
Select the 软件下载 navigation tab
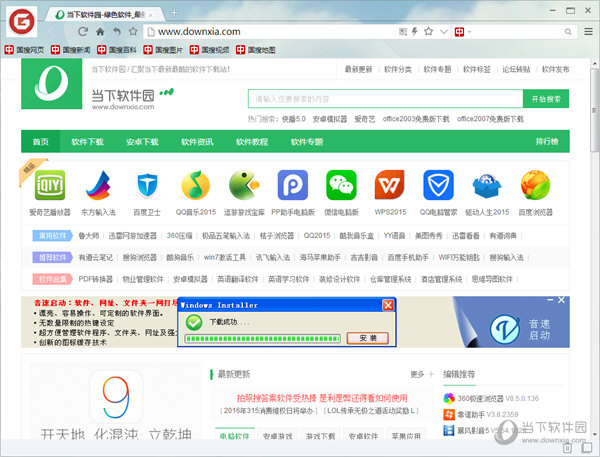87,142
